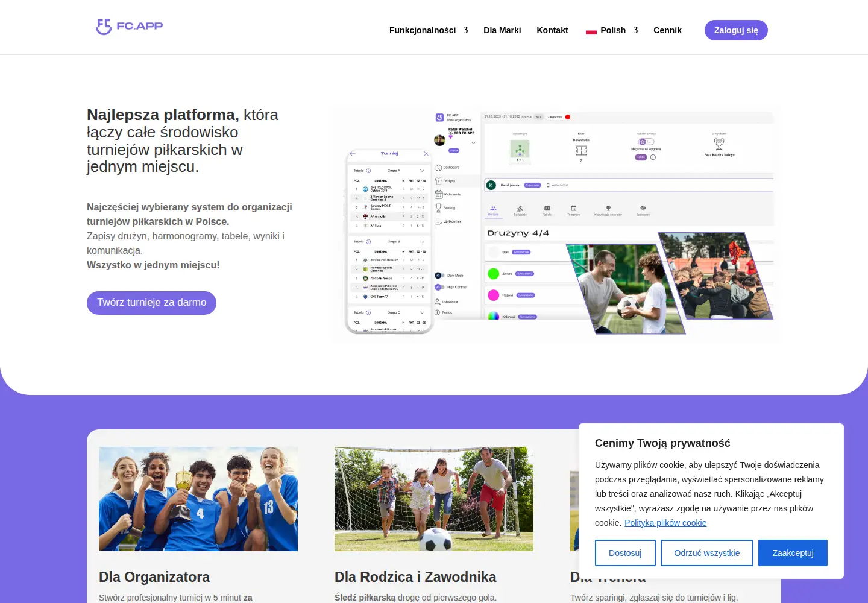Click the Zaloguj się button
Image resolution: width=868 pixels, height=603 pixels.
point(736,30)
